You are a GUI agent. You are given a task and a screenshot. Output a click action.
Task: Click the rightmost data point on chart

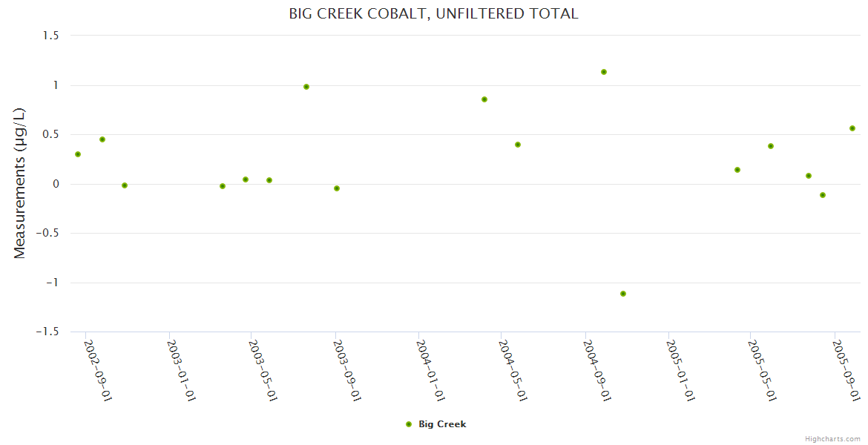coord(852,128)
